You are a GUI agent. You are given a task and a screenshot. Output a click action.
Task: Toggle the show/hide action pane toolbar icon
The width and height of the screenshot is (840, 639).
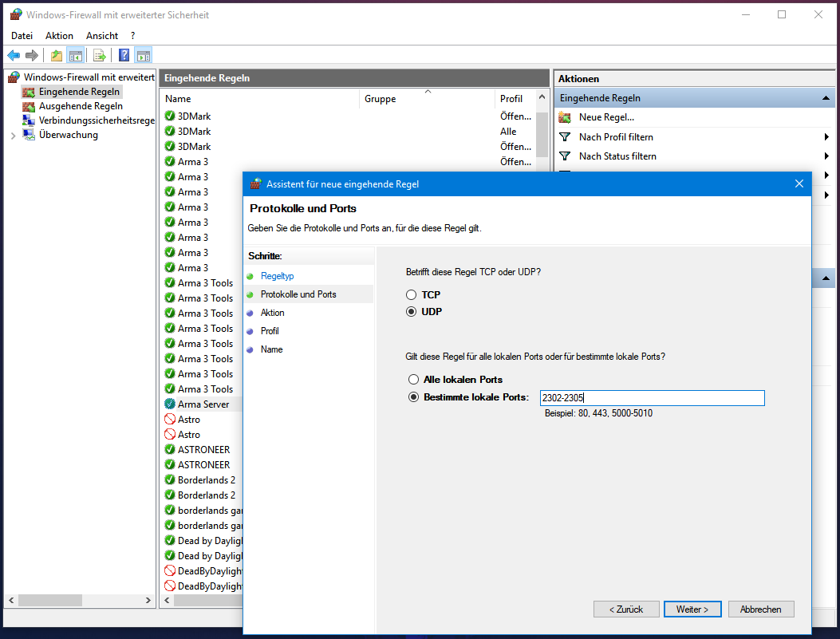click(144, 55)
